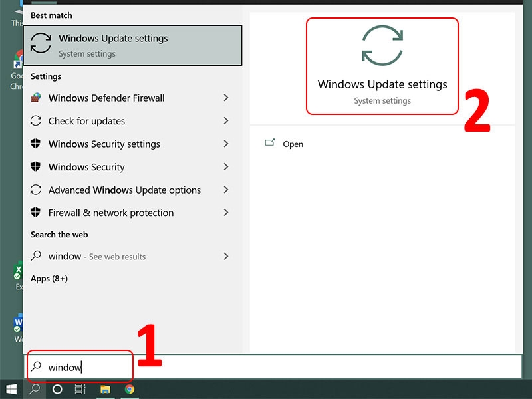
Task: Click the Excel desktop shortcut icon
Action: coord(18,270)
